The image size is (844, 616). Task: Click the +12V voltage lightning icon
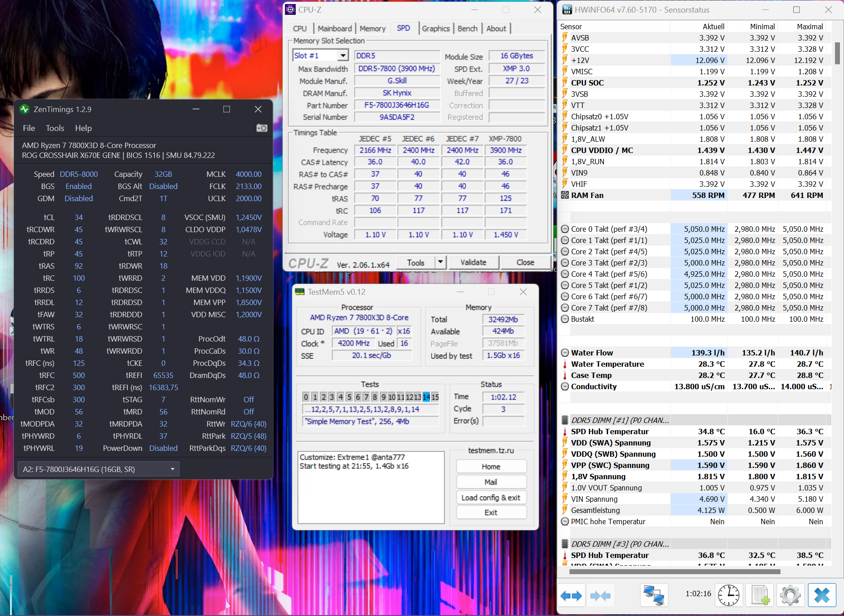pyautogui.click(x=565, y=60)
